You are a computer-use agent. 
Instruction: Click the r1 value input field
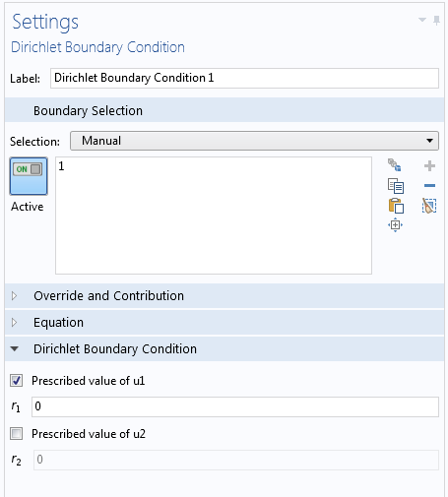pyautogui.click(x=235, y=406)
